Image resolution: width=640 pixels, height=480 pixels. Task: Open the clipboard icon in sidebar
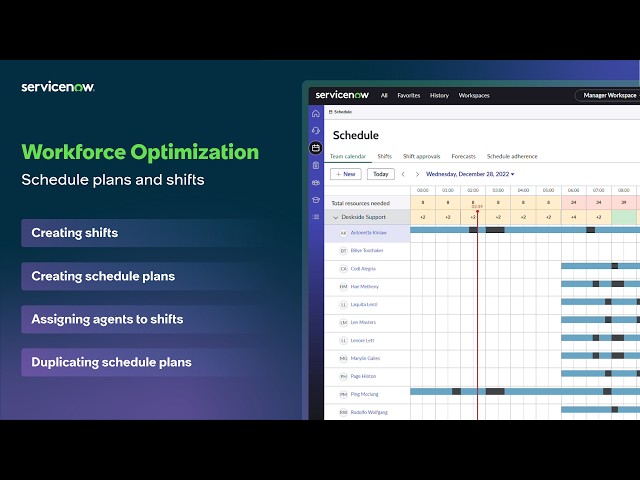pos(316,165)
